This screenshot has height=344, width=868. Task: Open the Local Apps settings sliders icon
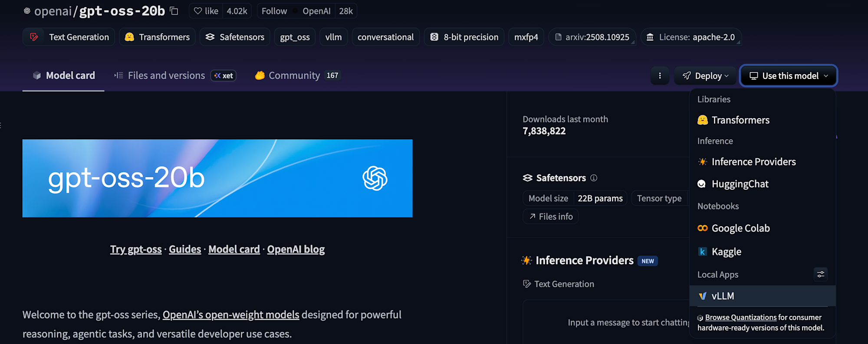(x=820, y=274)
